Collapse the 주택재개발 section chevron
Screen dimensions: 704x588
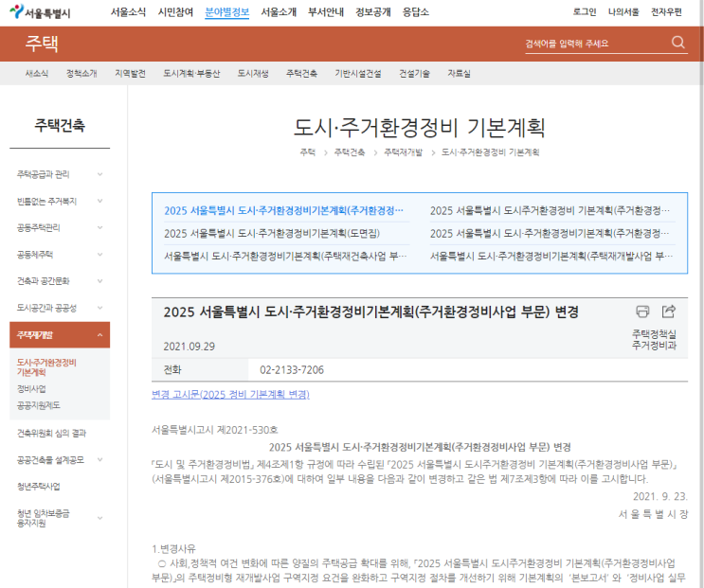[100, 335]
